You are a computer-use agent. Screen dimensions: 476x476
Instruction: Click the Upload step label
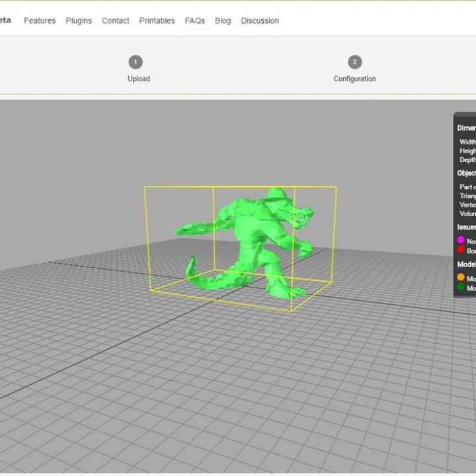pos(139,79)
